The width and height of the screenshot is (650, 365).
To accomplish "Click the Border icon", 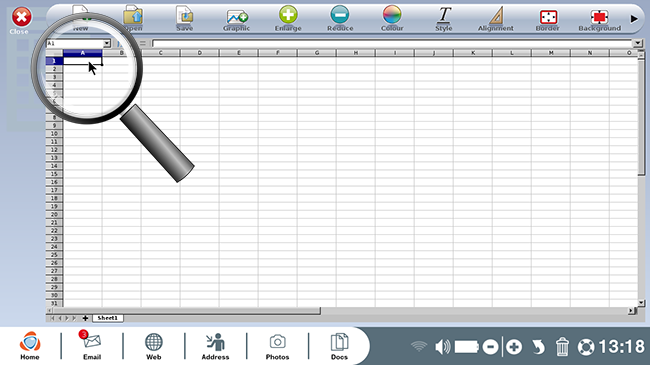I will [548, 17].
